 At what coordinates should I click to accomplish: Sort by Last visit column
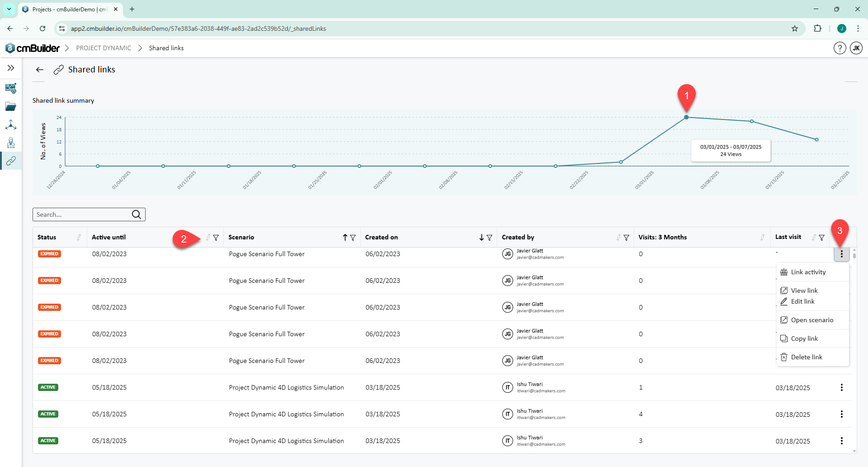[814, 237]
